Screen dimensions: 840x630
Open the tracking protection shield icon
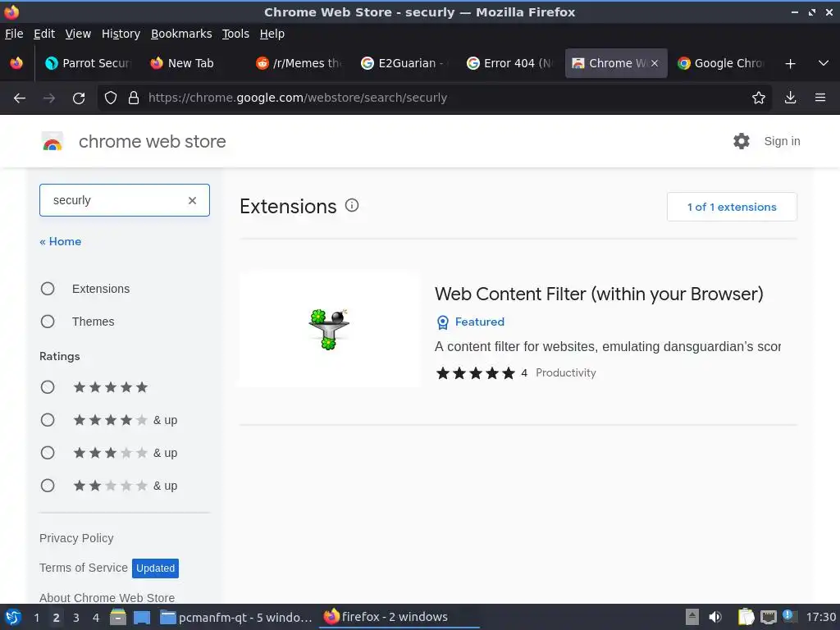(x=111, y=98)
